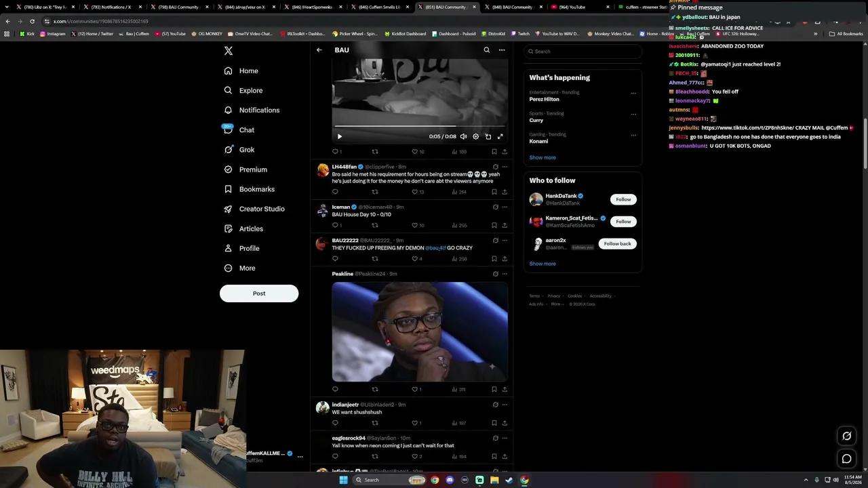
Task: Seek along the video progress bar
Action: pyautogui.click(x=419, y=126)
